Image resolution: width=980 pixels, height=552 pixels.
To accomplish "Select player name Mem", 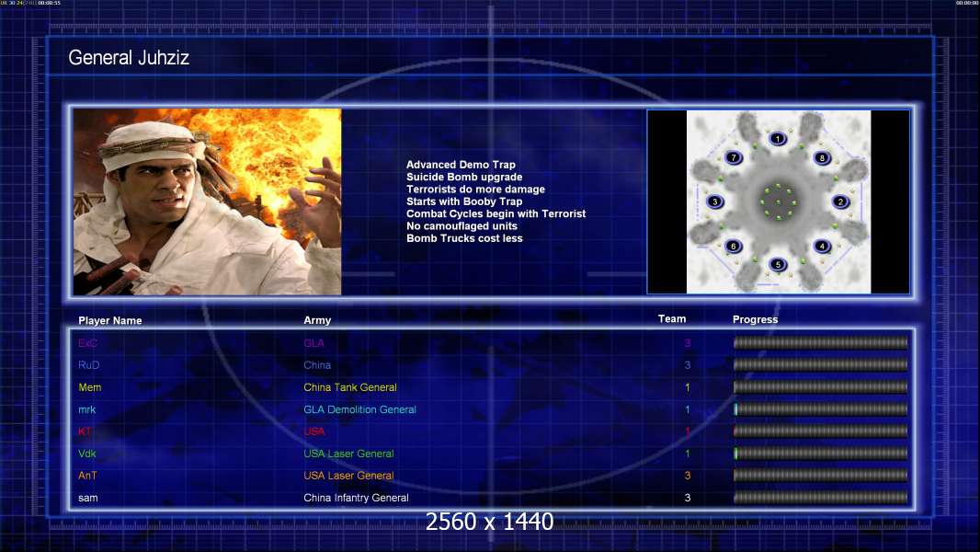I will tap(90, 387).
